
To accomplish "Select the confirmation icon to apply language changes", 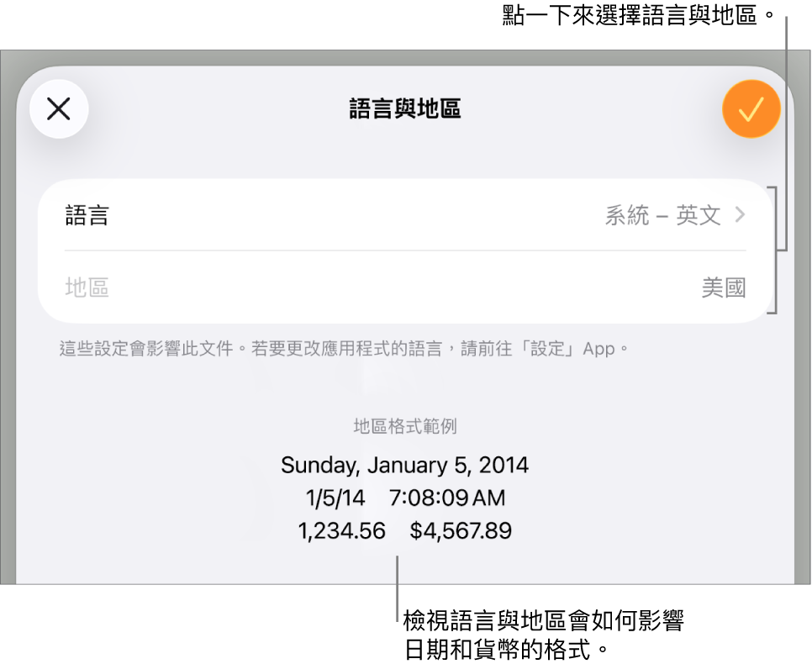I will click(x=751, y=109).
